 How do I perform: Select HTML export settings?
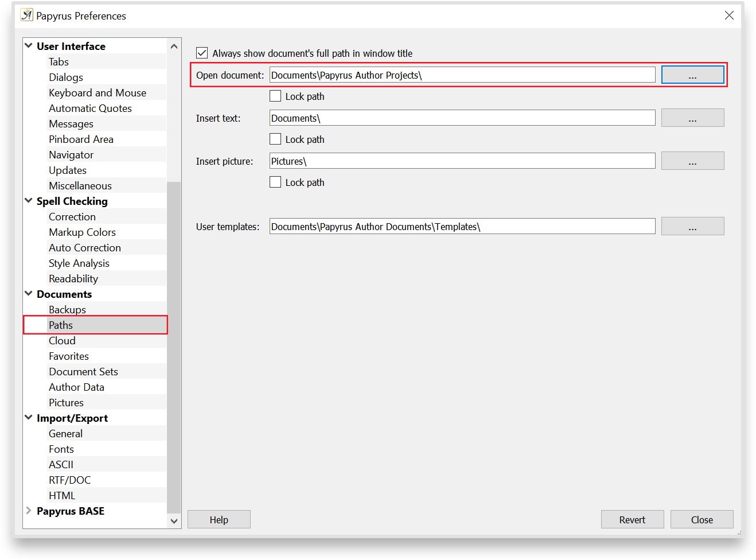pyautogui.click(x=62, y=496)
